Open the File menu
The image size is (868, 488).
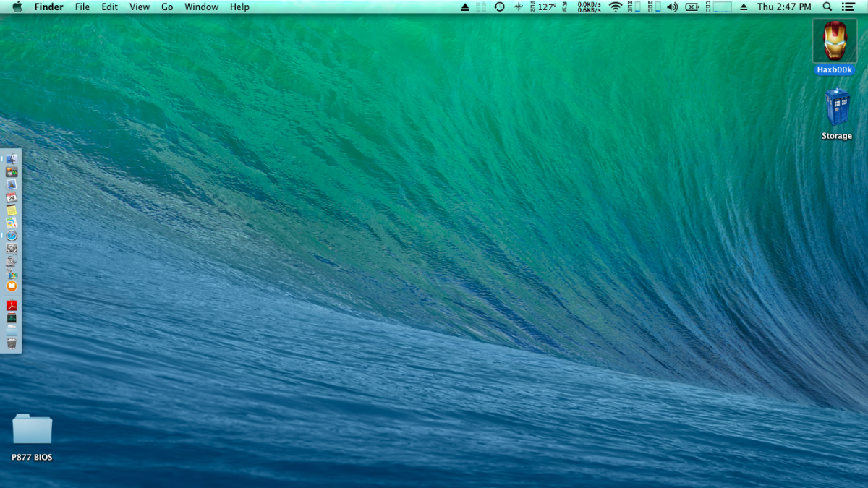click(x=82, y=7)
